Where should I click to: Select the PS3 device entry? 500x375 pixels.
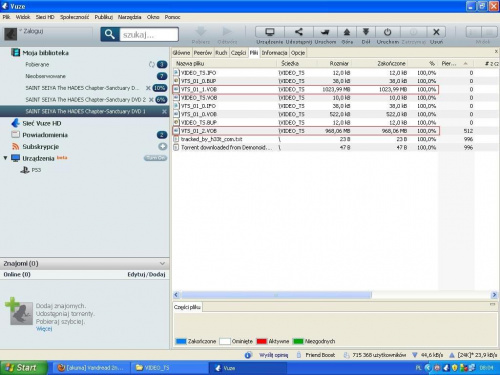(36, 170)
